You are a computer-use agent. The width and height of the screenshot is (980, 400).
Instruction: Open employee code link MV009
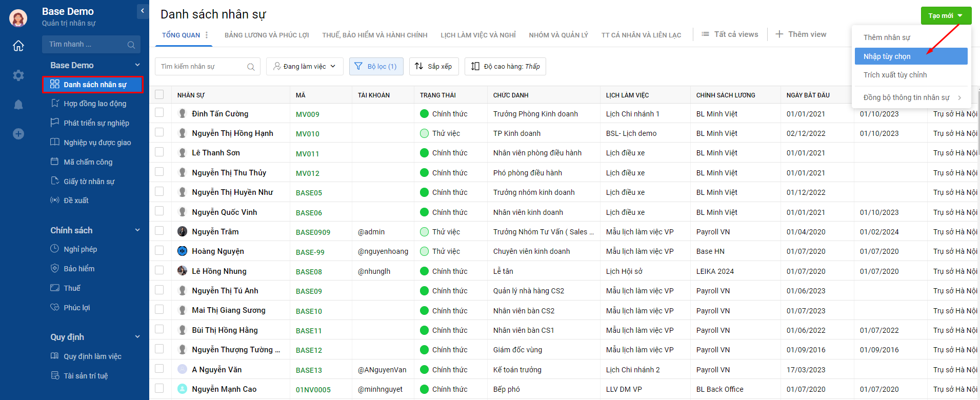(x=308, y=114)
